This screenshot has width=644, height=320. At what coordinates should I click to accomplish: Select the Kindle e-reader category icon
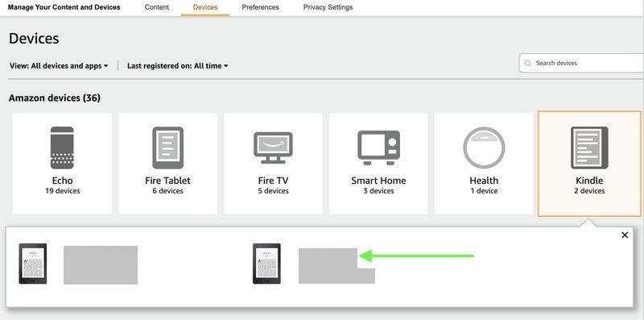click(x=589, y=148)
